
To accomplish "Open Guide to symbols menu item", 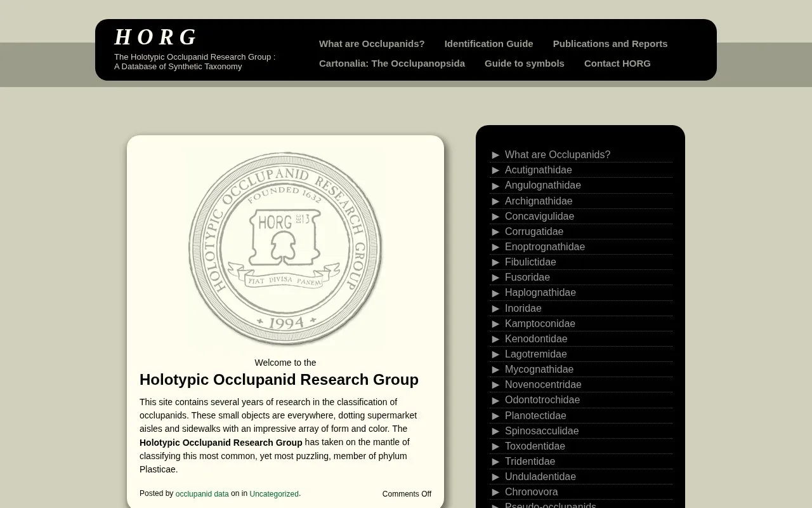I will [x=525, y=63].
